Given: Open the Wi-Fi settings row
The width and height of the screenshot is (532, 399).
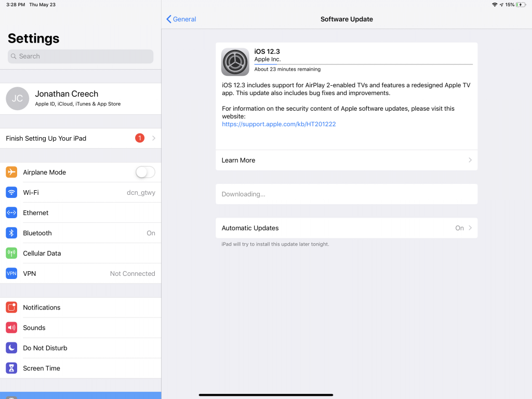Looking at the screenshot, I should (x=81, y=192).
